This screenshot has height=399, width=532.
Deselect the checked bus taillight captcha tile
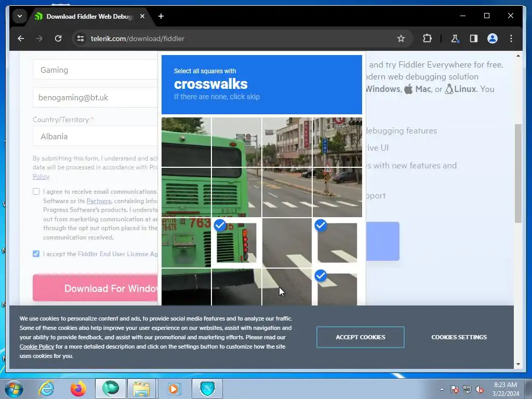pyautogui.click(x=236, y=243)
